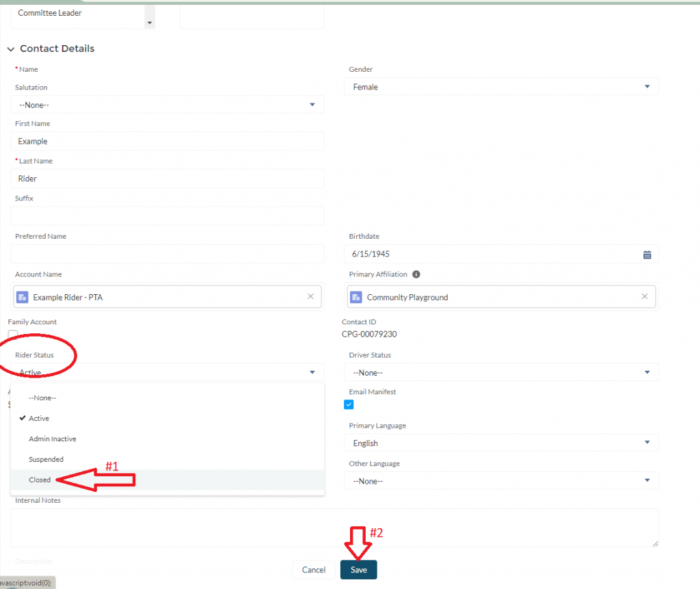
Task: Collapse the Contact Details section chevron
Action: pyautogui.click(x=11, y=49)
